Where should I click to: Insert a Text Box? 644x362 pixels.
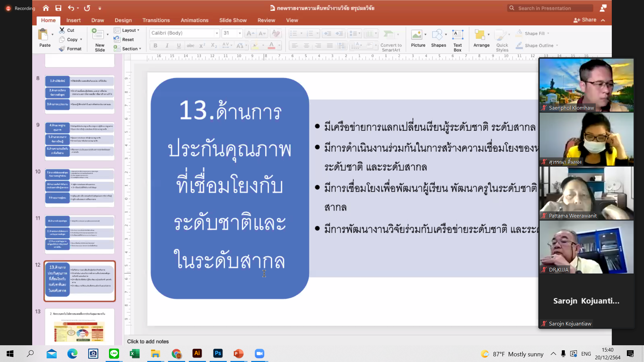point(458,41)
